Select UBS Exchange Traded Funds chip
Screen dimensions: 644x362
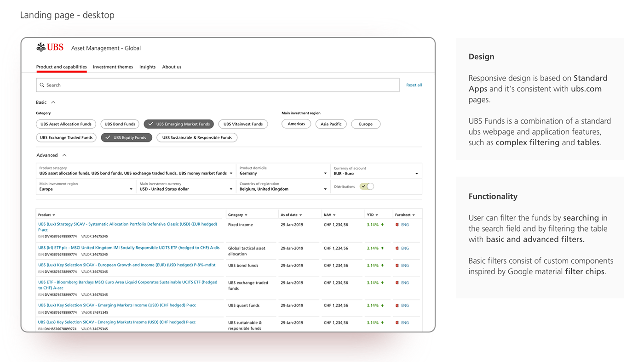pos(66,137)
